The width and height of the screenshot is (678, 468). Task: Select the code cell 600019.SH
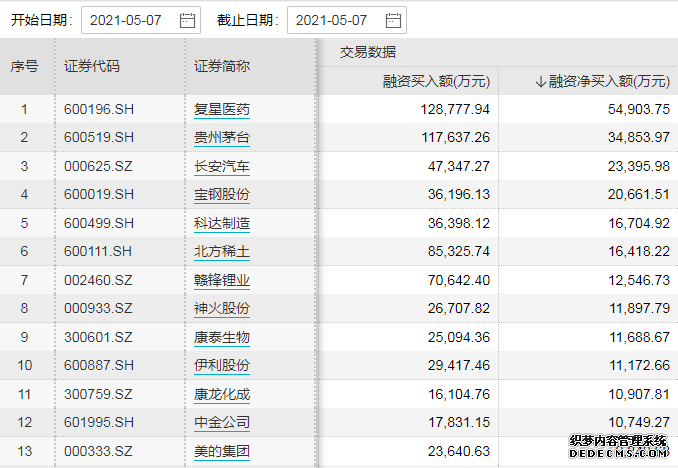pos(99,194)
